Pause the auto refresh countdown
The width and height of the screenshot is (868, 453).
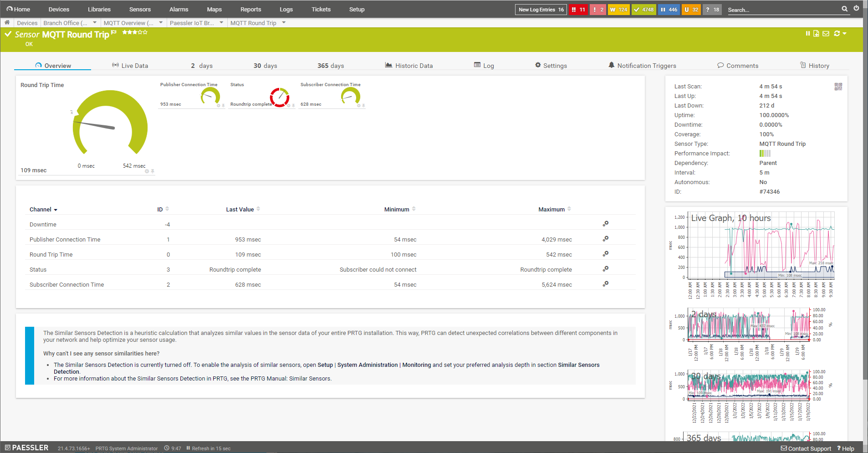[x=188, y=448]
